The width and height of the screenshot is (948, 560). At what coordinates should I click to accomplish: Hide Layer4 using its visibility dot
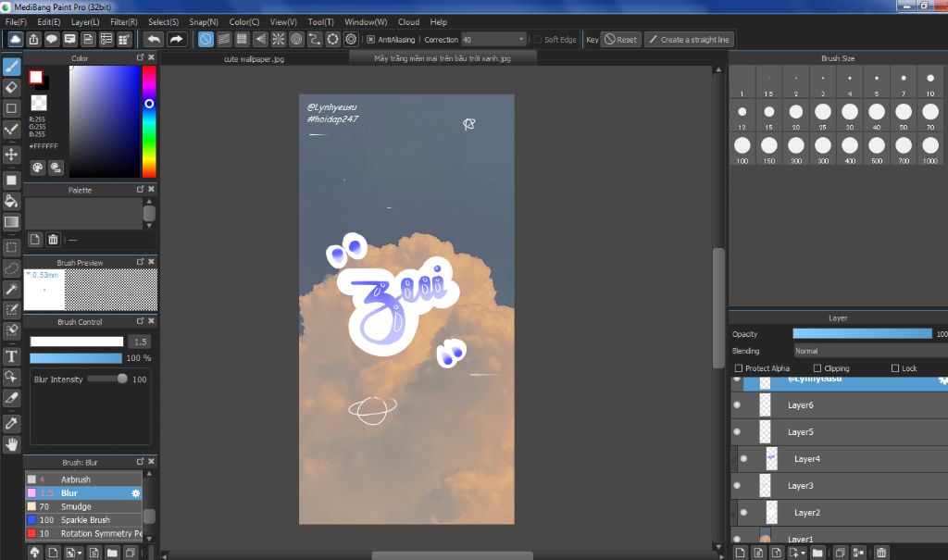(743, 458)
